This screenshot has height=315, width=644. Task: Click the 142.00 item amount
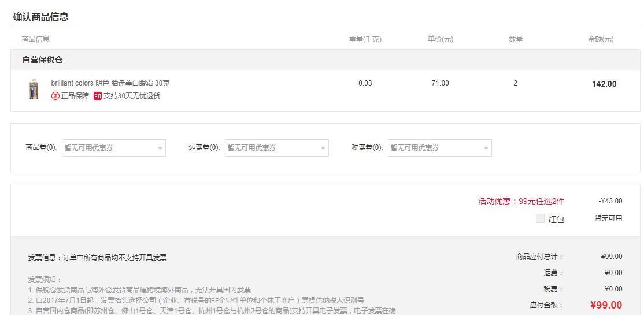604,84
